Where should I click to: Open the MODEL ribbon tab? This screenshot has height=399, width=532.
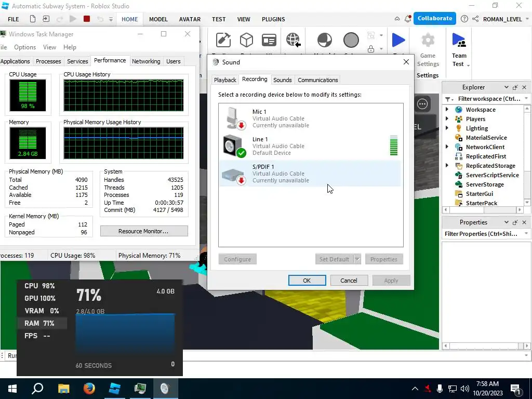(158, 19)
